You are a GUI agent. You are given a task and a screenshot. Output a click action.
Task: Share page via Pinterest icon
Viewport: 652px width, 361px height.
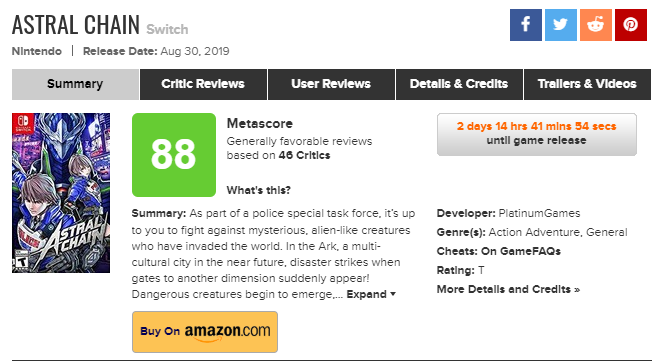click(631, 25)
